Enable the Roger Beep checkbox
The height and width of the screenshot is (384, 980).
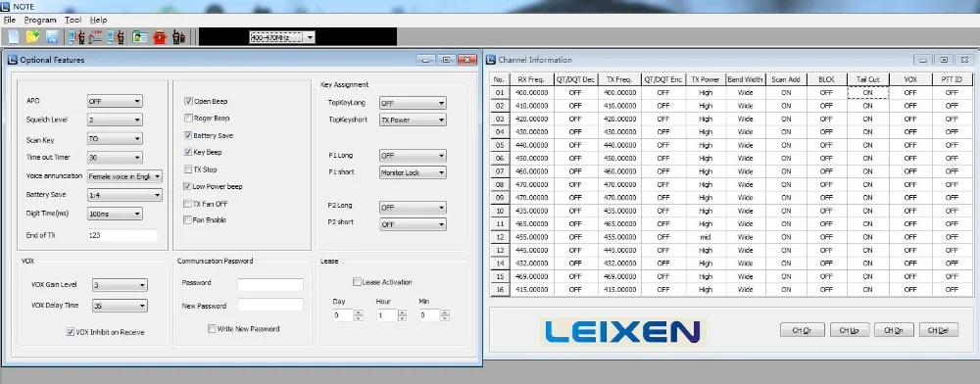[x=188, y=118]
